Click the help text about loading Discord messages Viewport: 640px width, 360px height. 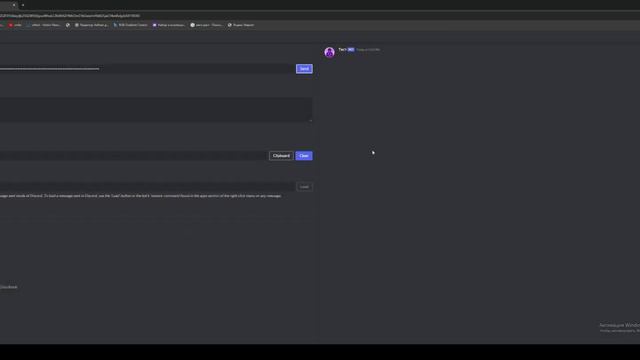[x=141, y=196]
